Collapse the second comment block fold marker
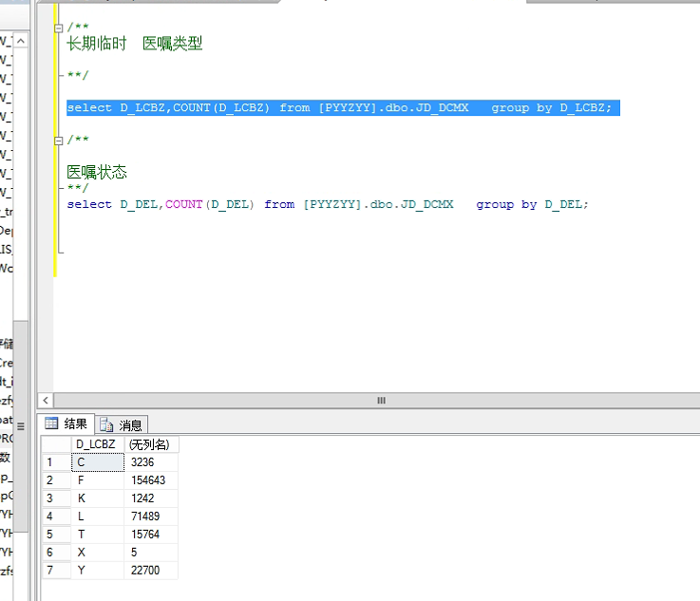 [x=59, y=141]
